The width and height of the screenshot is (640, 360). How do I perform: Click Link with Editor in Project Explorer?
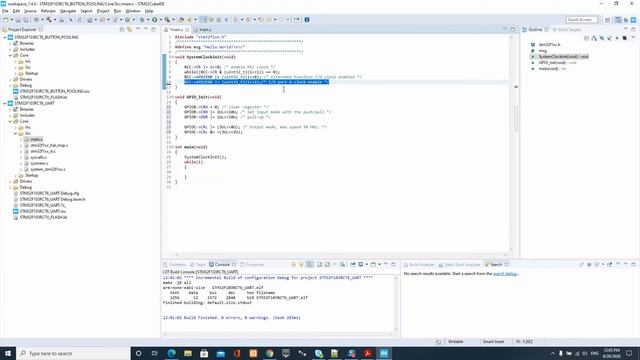(129, 29)
